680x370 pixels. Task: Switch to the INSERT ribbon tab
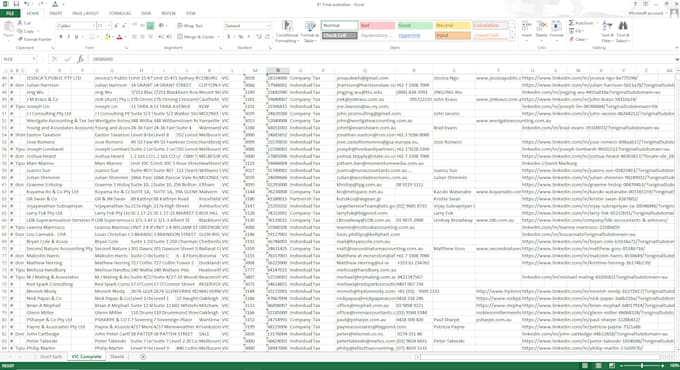tap(56, 13)
